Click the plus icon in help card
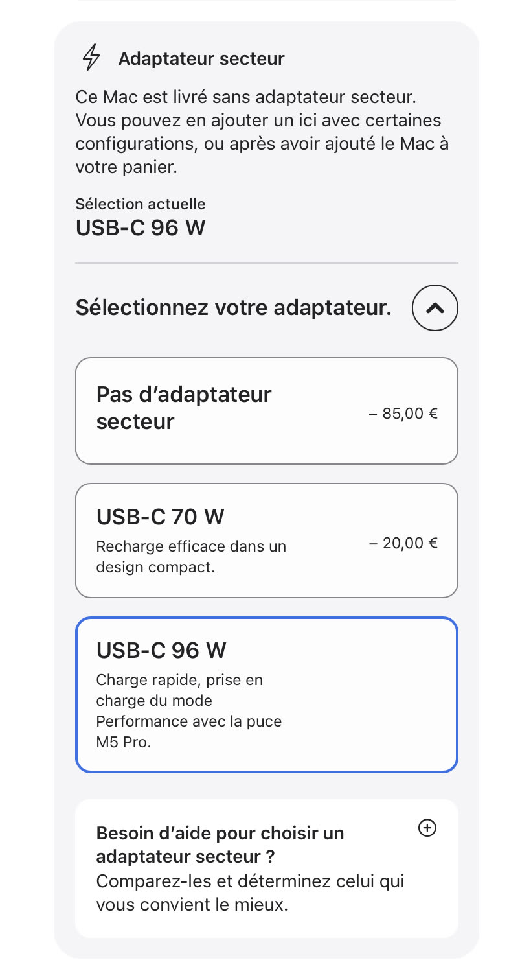Viewport: 531px width, 980px height. [427, 828]
